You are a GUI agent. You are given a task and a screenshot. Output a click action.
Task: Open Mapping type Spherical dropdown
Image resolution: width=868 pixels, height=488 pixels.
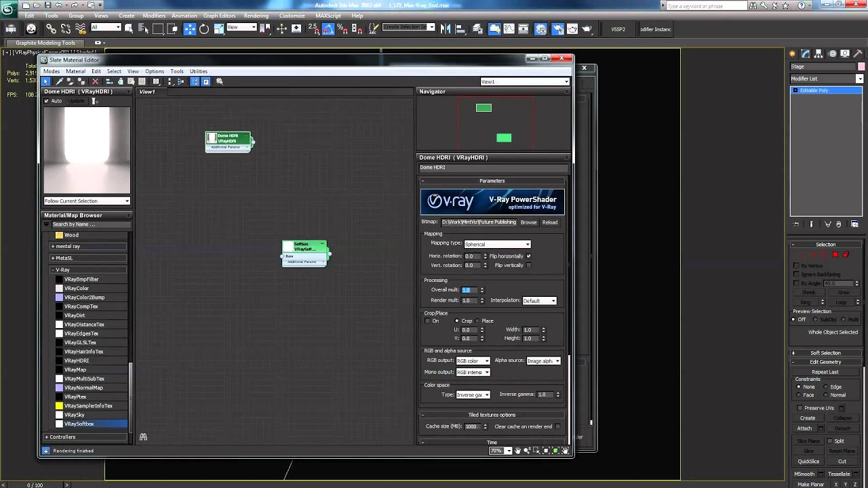(x=497, y=244)
